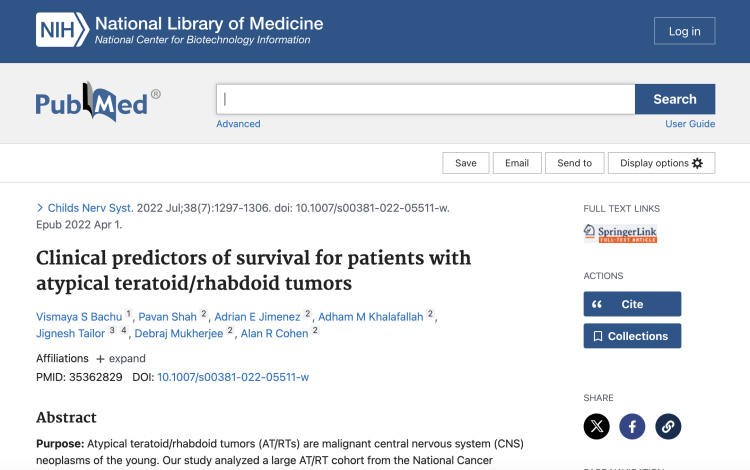
Task: Open Display options gear menu
Action: tap(661, 163)
